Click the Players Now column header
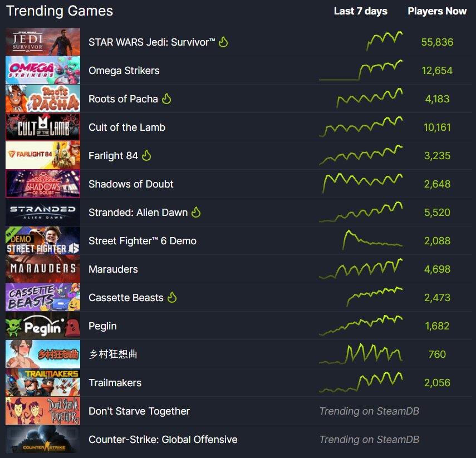 (x=437, y=11)
